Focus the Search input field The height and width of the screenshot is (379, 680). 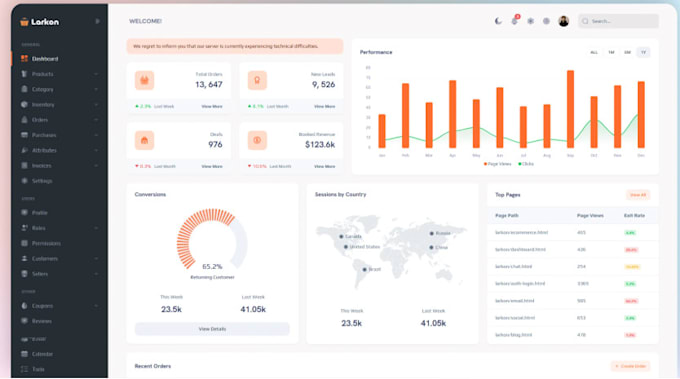(x=618, y=21)
